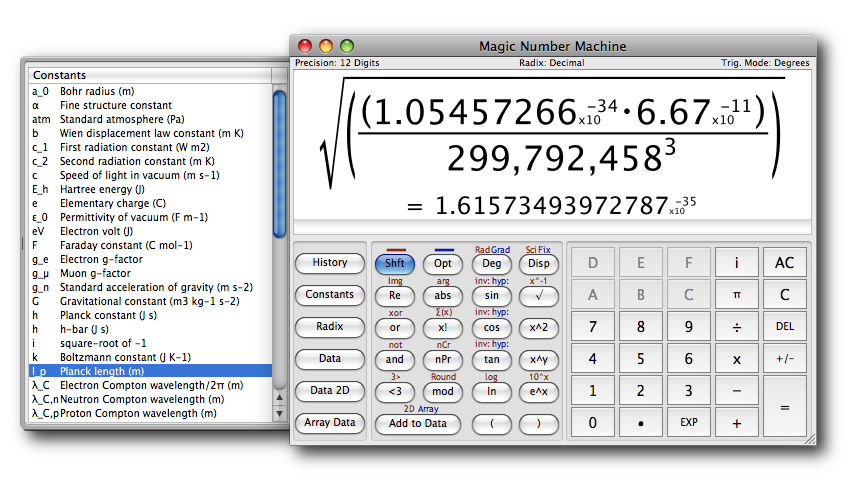Viewport: 849px width, 479px height.
Task: Click the pi constant key
Action: (737, 295)
